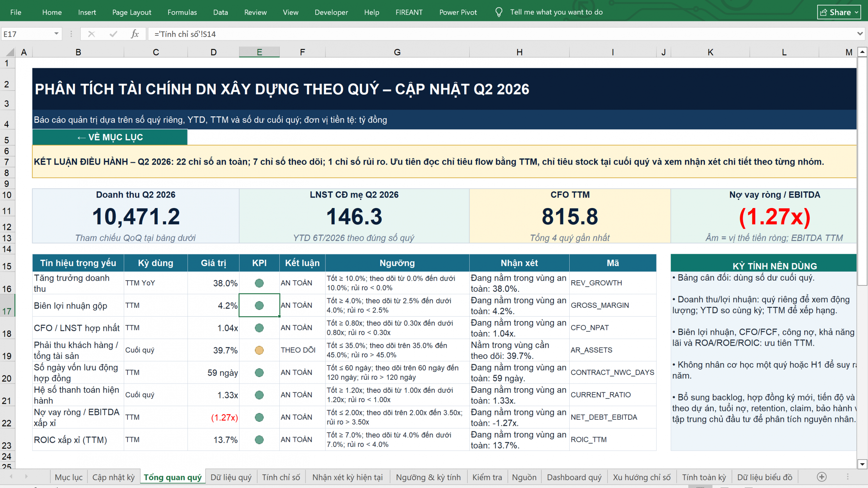The height and width of the screenshot is (488, 868).
Task: Select column H header
Action: coord(519,52)
